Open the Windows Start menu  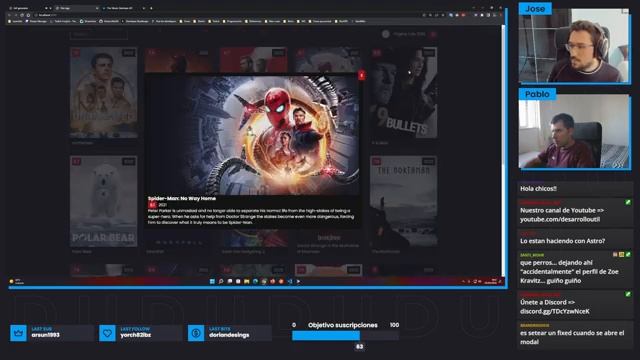pos(212,281)
